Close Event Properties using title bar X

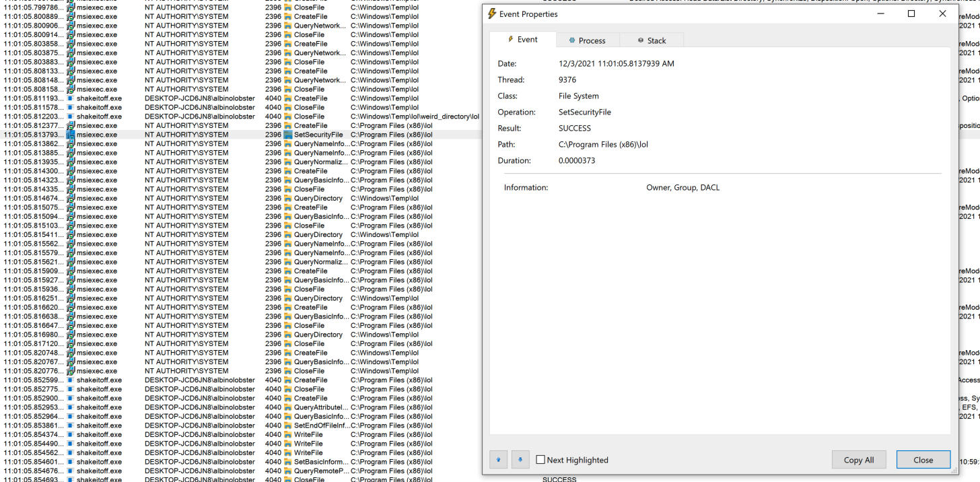942,13
